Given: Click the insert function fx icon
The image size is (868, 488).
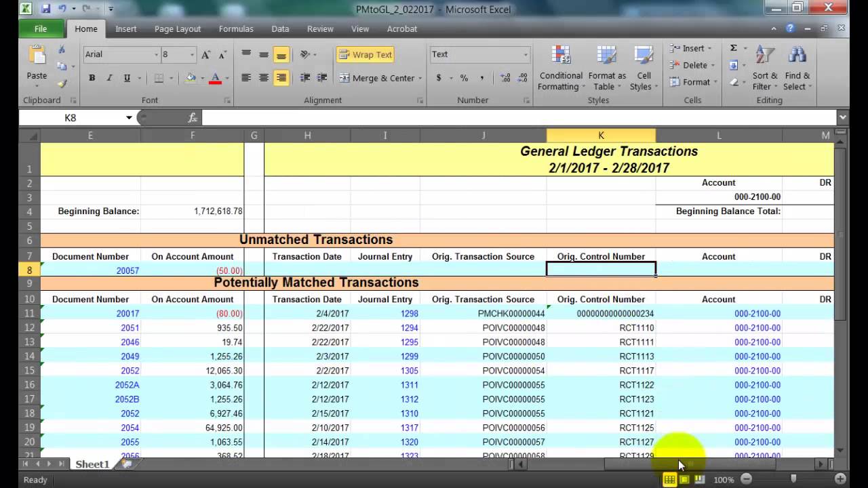Looking at the screenshot, I should (193, 118).
